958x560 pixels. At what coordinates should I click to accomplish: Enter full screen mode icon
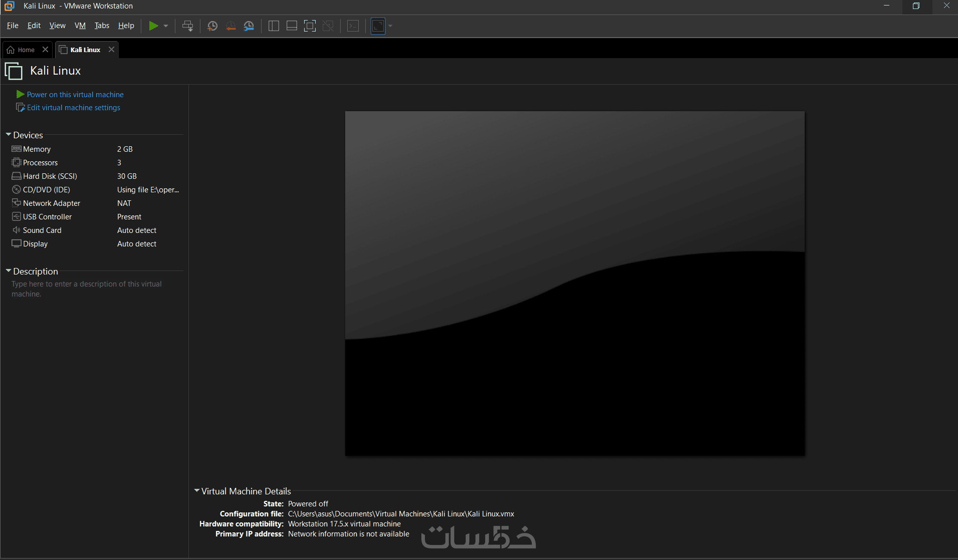tap(310, 26)
